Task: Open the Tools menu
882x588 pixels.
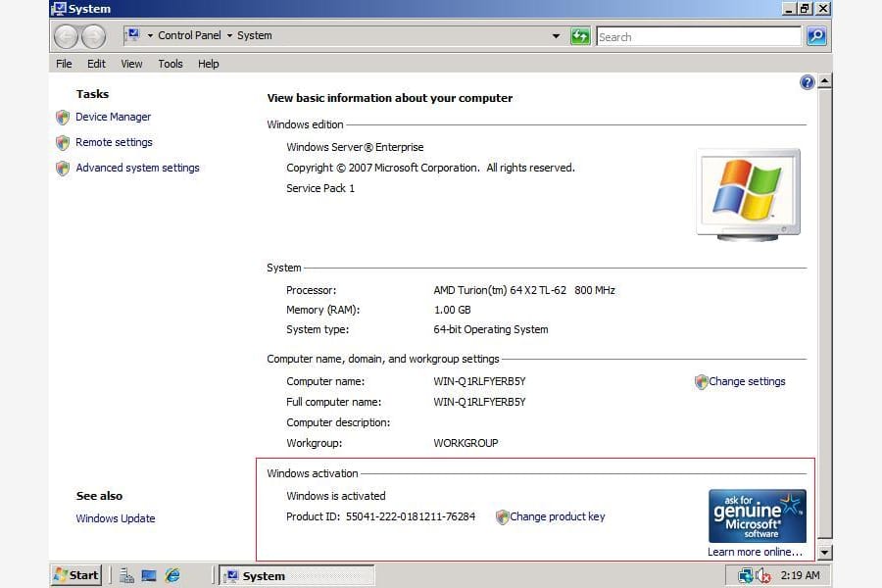Action: pos(171,64)
